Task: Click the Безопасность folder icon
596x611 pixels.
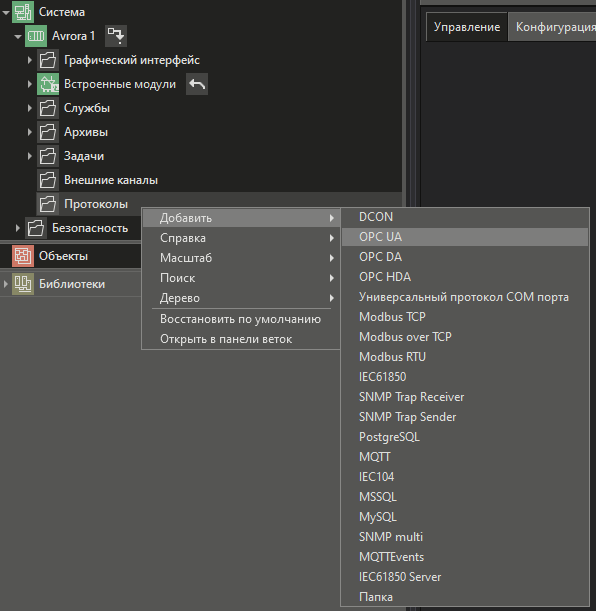Action: click(36, 228)
